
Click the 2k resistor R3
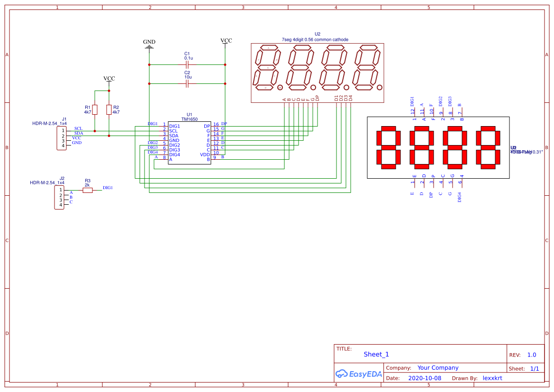(87, 188)
